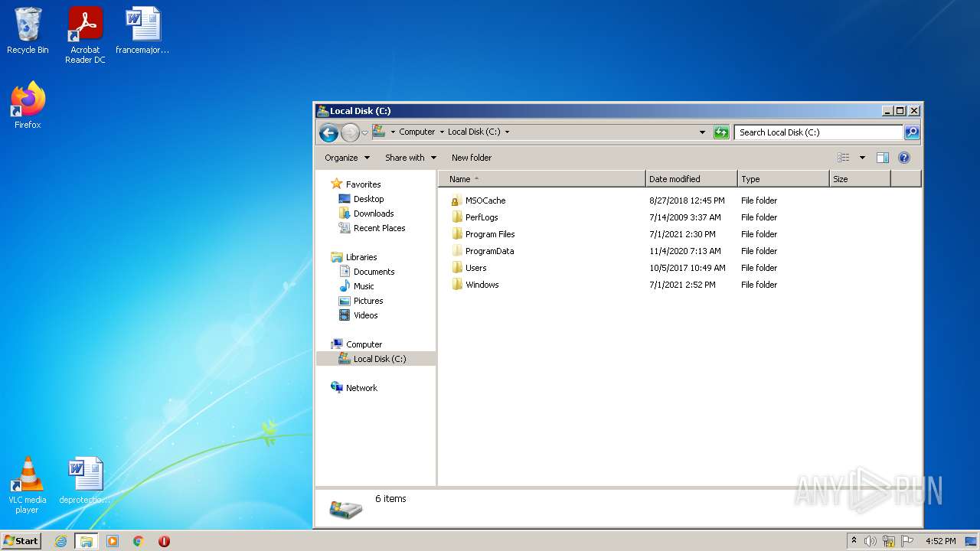Refresh the Local Disk (C:) folder view
Viewport: 980px width, 551px height.
[x=721, y=132]
